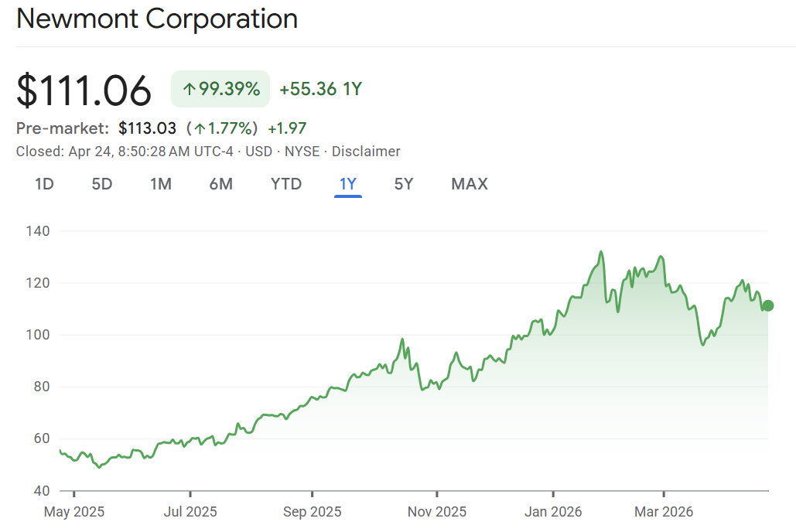Click the pre-market 1.77% up arrow
Viewport: 796px width, 532px height.
point(200,128)
